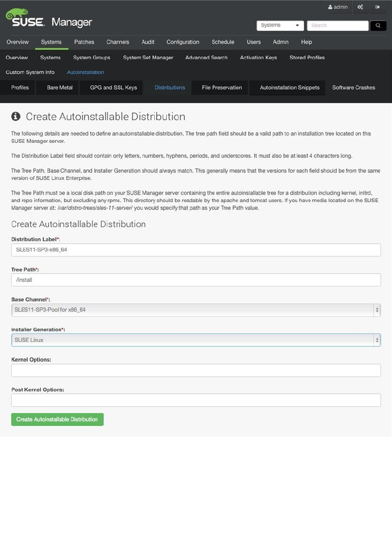Focus the Tree Path text field
This screenshot has height=540, width=392.
click(x=196, y=280)
